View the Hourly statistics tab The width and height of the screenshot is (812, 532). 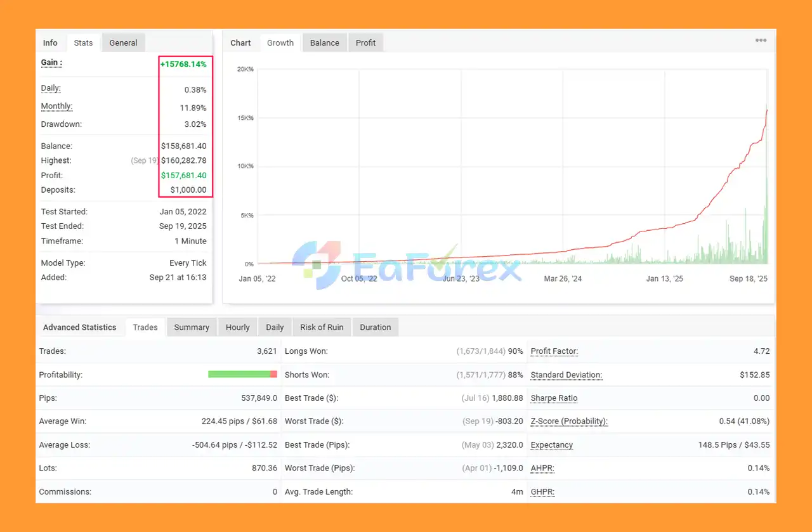tap(237, 327)
